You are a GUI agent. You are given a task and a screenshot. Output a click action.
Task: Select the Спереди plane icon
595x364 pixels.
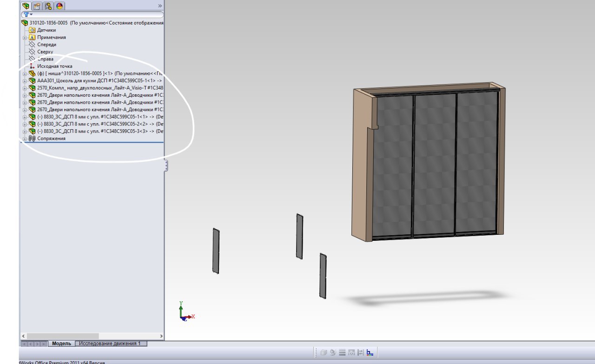[32, 45]
